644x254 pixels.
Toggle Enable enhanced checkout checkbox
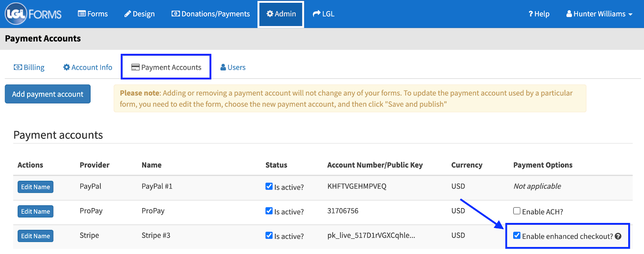pyautogui.click(x=517, y=235)
